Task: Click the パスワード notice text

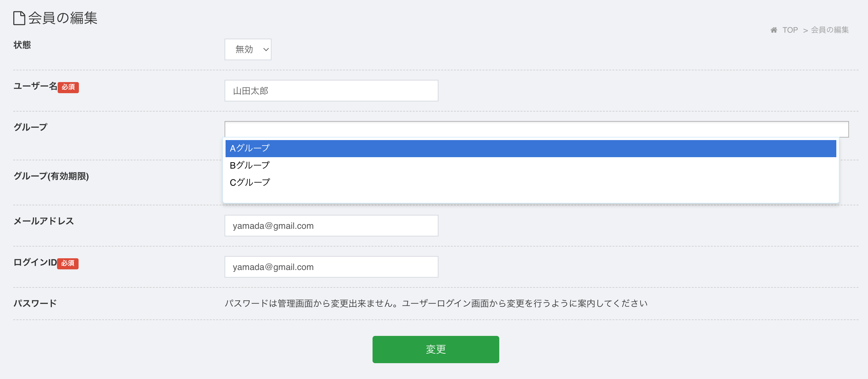Action: click(436, 304)
